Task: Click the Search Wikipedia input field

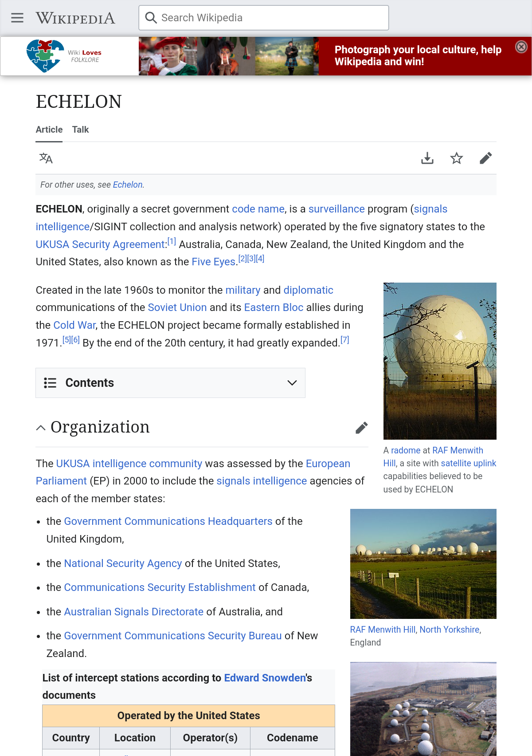Action: (x=264, y=18)
